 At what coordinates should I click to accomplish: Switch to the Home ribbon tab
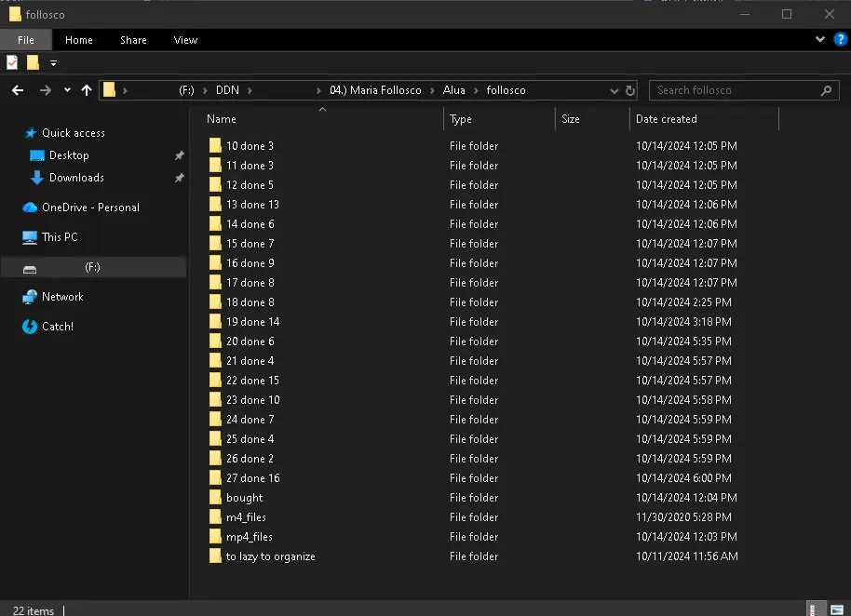[x=79, y=40]
